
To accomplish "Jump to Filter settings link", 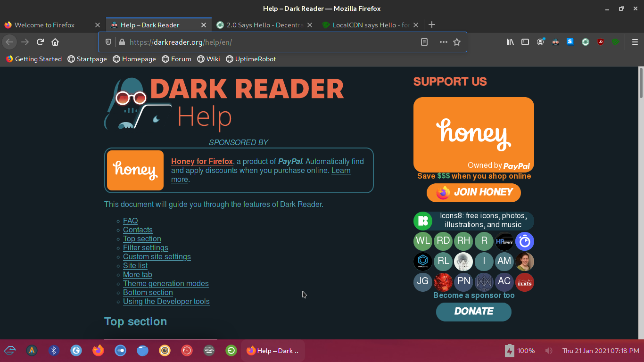I will (145, 247).
